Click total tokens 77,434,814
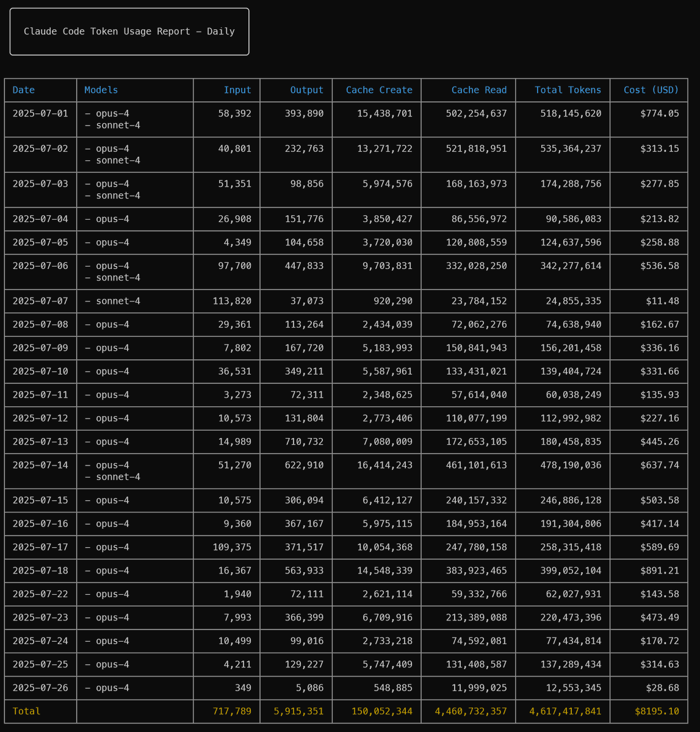 pyautogui.click(x=574, y=641)
